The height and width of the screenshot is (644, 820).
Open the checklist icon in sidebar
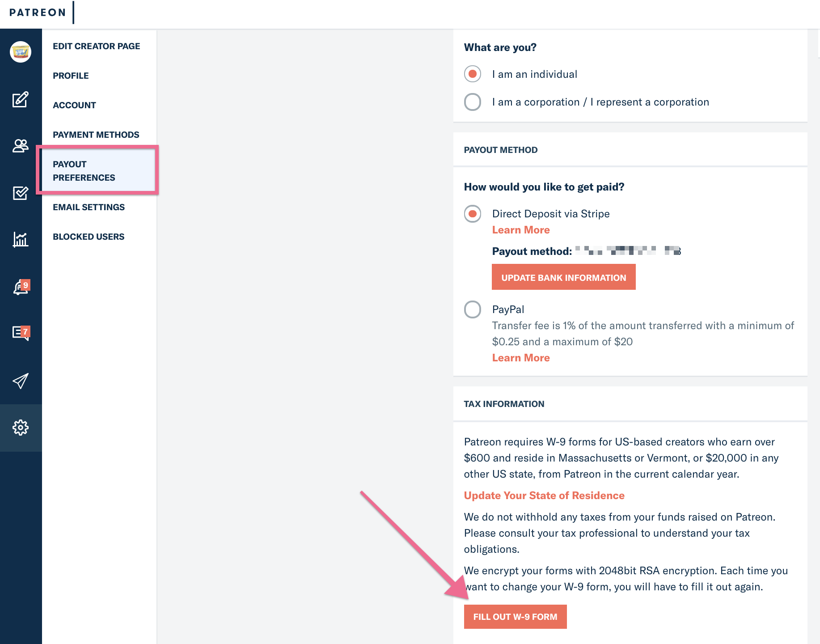tap(21, 193)
